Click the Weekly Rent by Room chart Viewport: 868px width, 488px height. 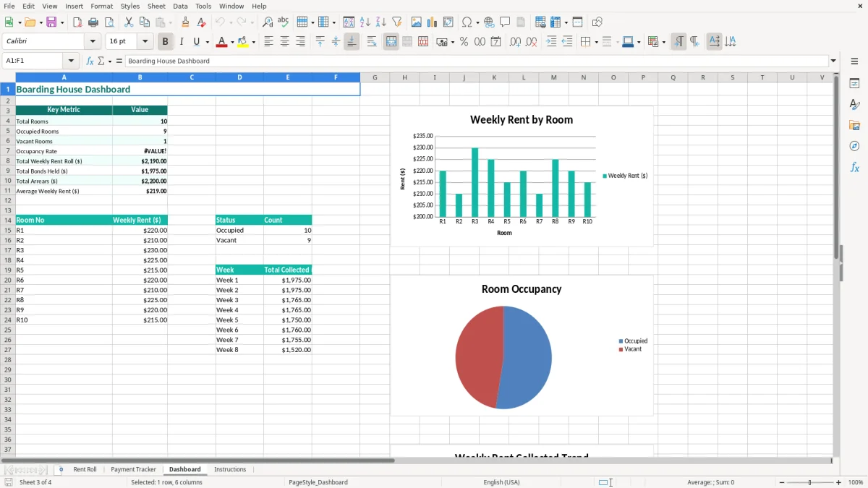522,176
